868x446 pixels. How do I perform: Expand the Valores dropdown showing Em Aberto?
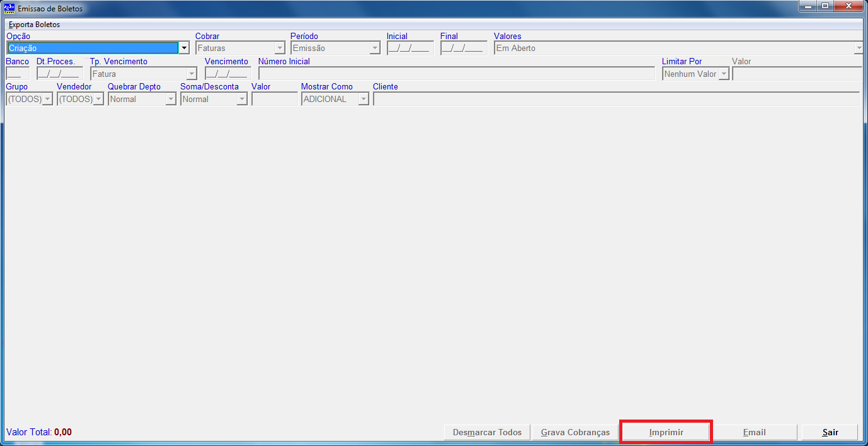coord(678,48)
